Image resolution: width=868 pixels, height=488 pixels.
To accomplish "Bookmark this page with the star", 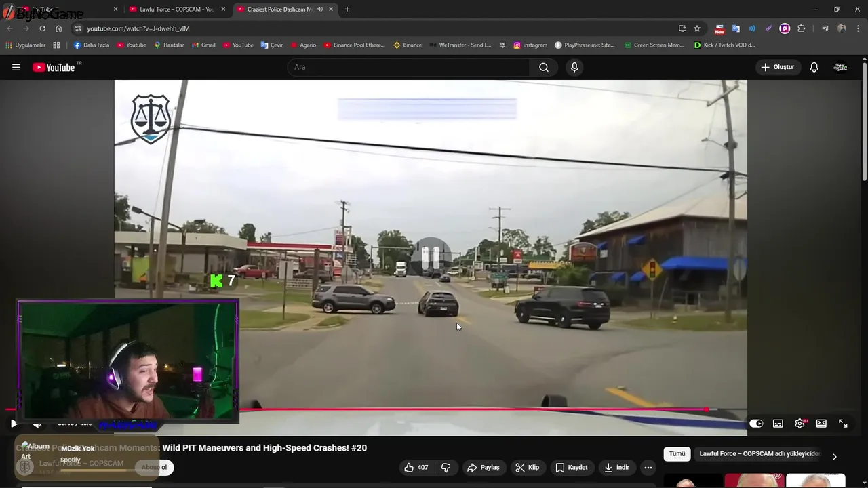I will pyautogui.click(x=697, y=28).
